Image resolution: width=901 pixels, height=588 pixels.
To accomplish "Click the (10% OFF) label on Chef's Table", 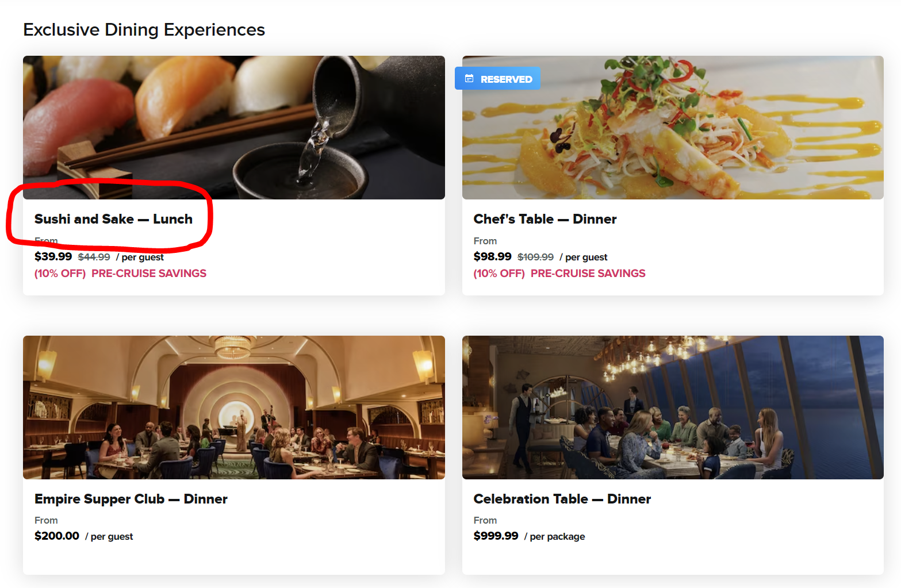I will tap(499, 274).
